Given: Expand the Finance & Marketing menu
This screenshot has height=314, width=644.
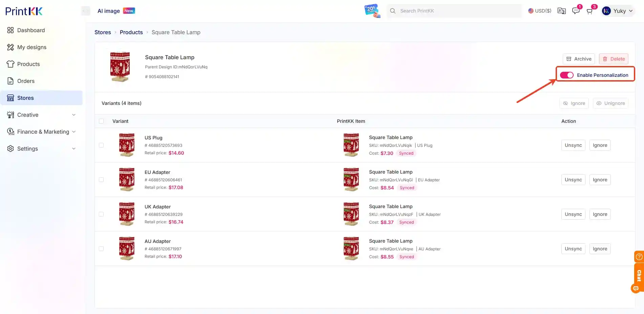Looking at the screenshot, I should [43, 132].
